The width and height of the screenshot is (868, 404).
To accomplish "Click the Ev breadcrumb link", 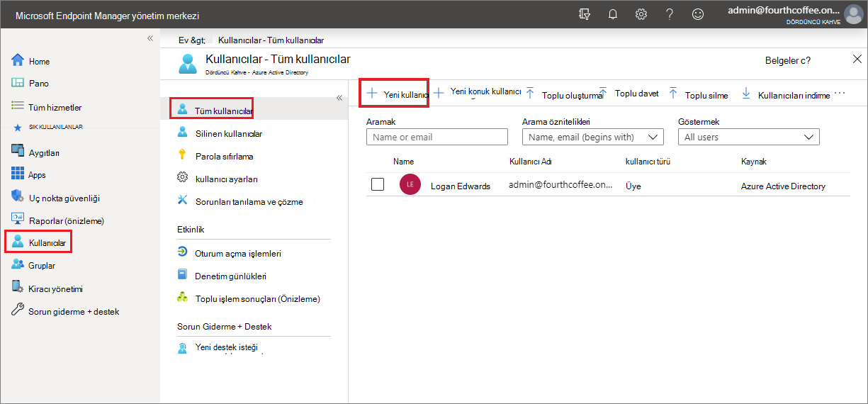I will 192,41.
